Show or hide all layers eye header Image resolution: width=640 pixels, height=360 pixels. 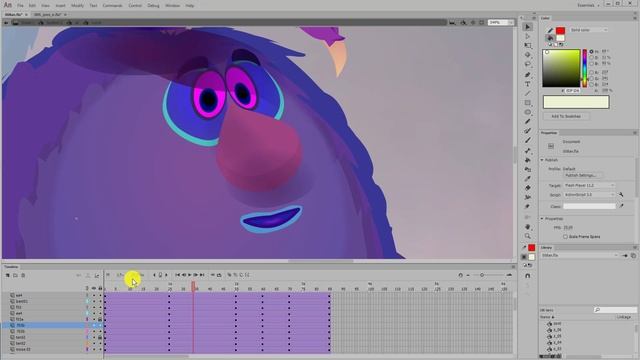[x=93, y=288]
